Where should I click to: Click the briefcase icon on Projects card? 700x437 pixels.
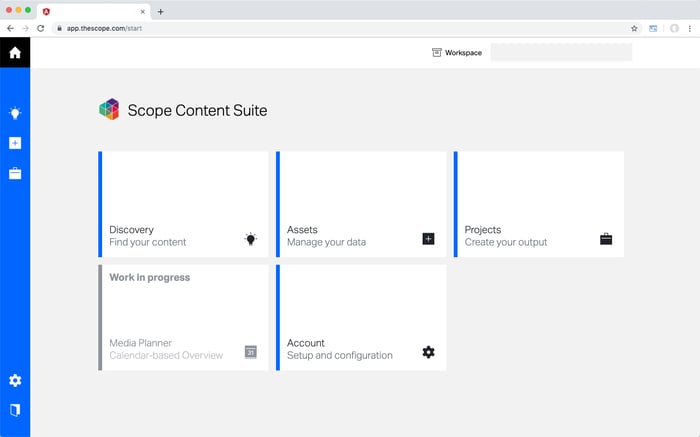pos(606,239)
